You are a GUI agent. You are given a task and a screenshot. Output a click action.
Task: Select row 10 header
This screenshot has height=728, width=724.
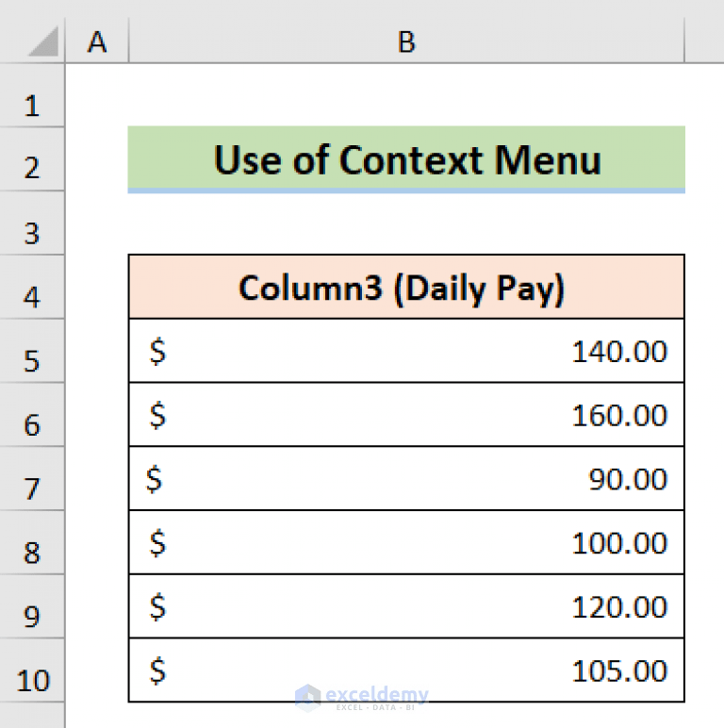point(32,670)
